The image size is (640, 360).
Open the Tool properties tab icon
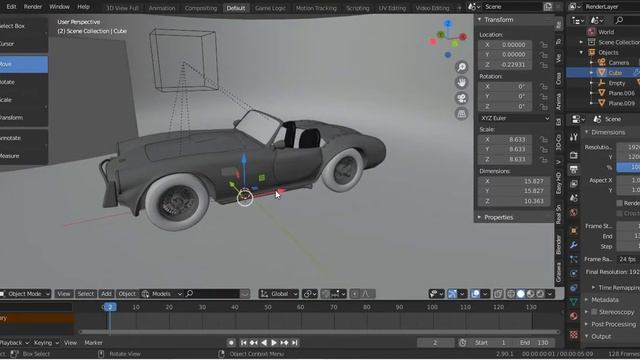point(573,138)
